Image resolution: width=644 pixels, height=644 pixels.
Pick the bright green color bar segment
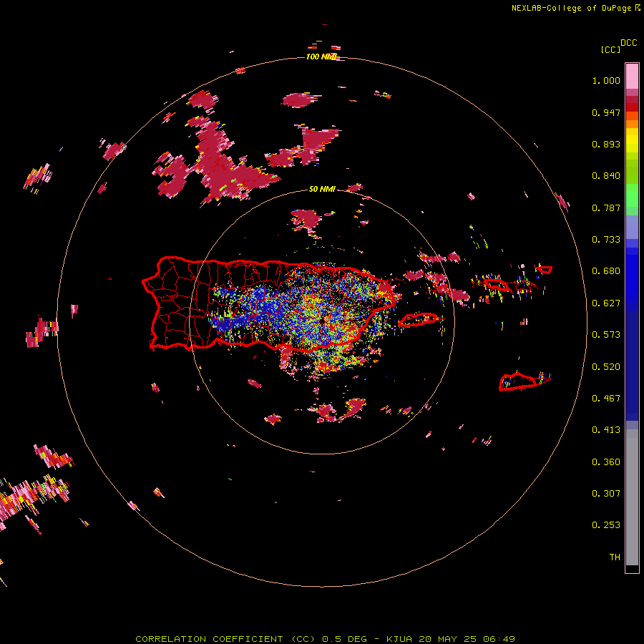632,195
